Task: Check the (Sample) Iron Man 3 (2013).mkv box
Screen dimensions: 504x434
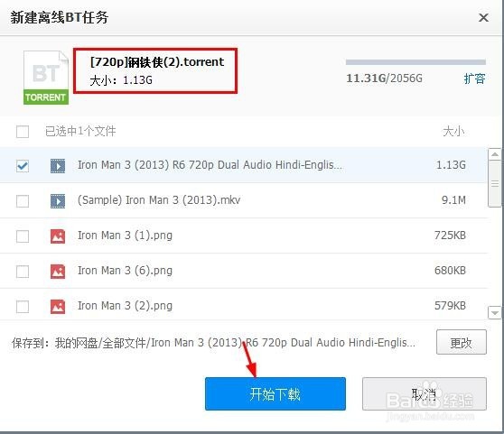Action: (23, 201)
